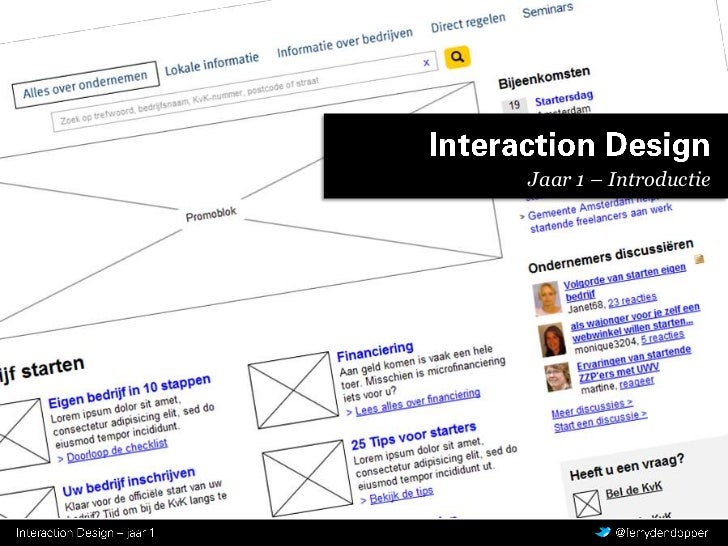This screenshot has height=546, width=728.
Task: Click Janet68's avatar photo
Action: tap(547, 299)
